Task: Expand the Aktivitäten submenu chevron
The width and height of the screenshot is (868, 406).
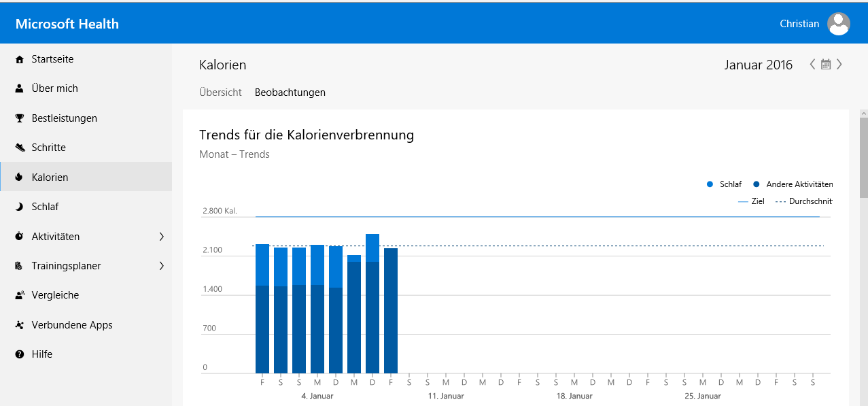Action: click(161, 237)
